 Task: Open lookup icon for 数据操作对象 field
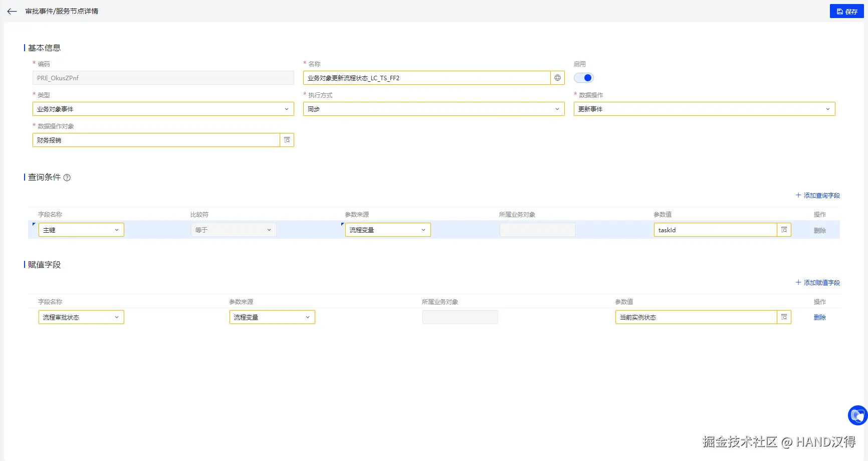[x=287, y=140]
